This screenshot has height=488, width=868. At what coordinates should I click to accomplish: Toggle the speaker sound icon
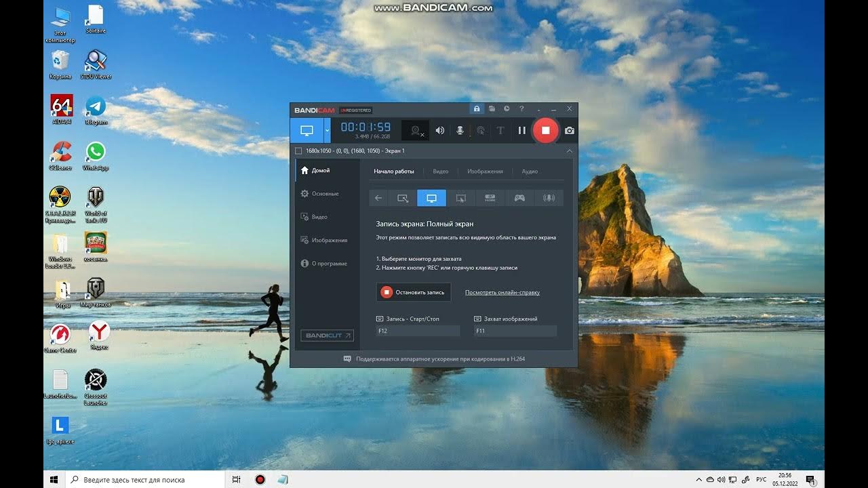coord(439,130)
